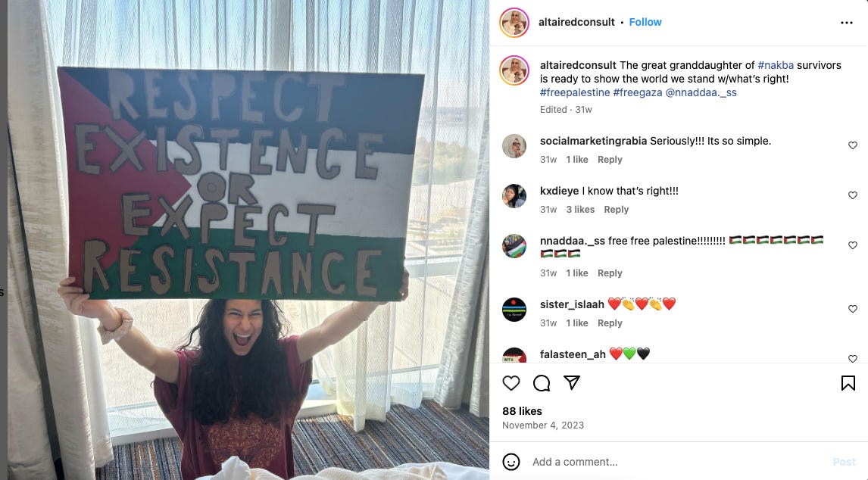Click in Add a comment field
The image size is (868, 480).
[678, 462]
